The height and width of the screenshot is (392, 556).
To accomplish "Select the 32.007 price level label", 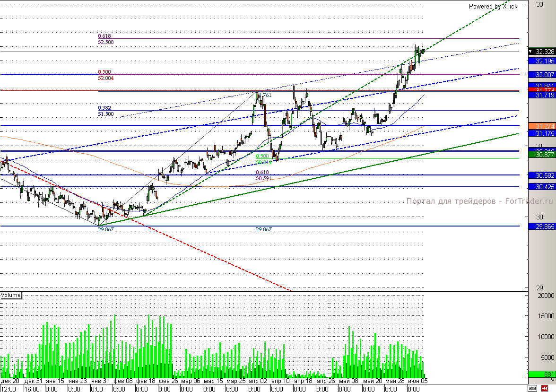I will coord(542,75).
